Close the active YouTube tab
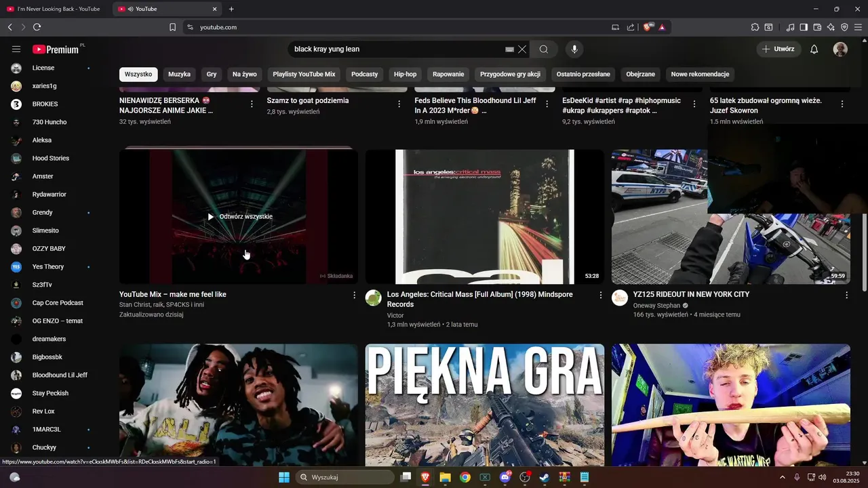Image resolution: width=868 pixels, height=488 pixels. 215,9
